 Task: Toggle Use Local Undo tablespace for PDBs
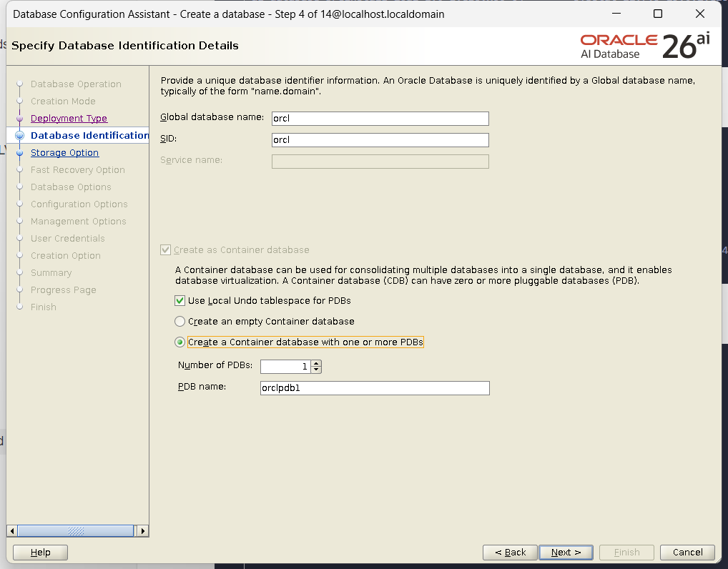click(x=179, y=301)
